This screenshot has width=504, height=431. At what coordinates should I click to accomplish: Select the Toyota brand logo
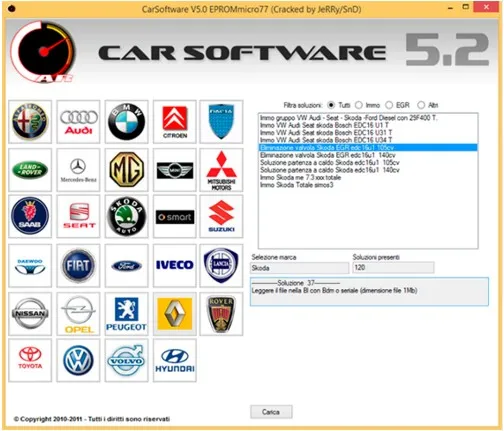point(30,360)
